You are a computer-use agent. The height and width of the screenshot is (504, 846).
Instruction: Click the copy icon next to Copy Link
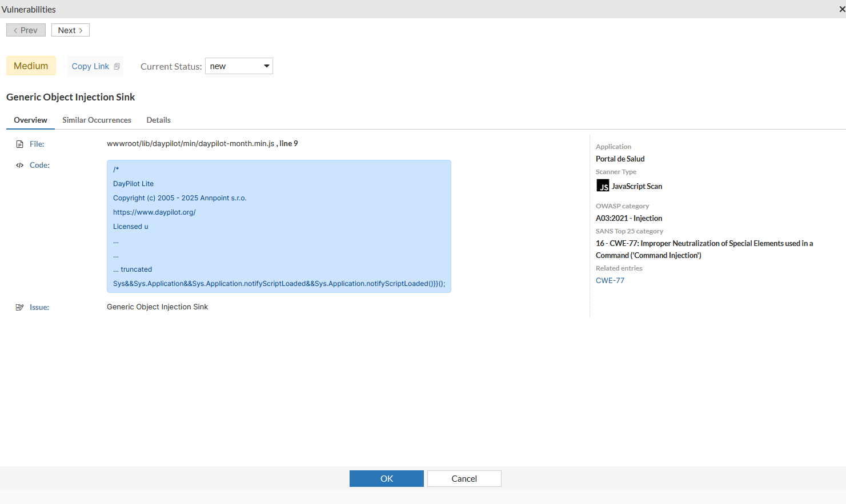(117, 67)
